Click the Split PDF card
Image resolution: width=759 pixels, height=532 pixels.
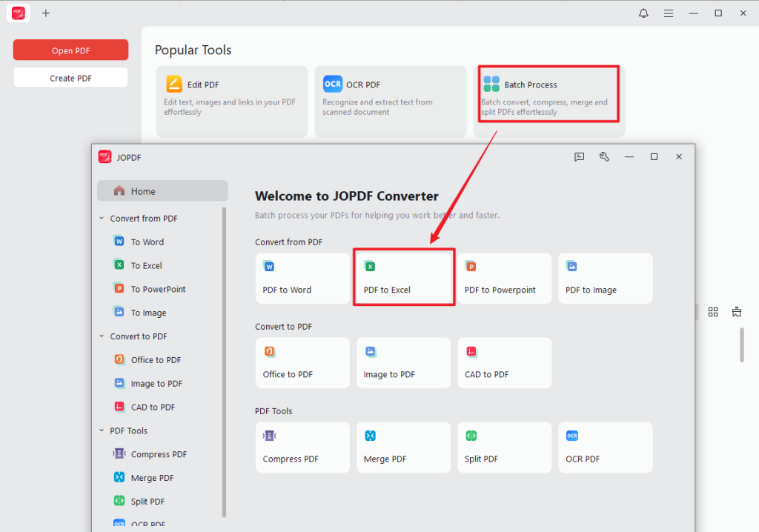coord(504,448)
